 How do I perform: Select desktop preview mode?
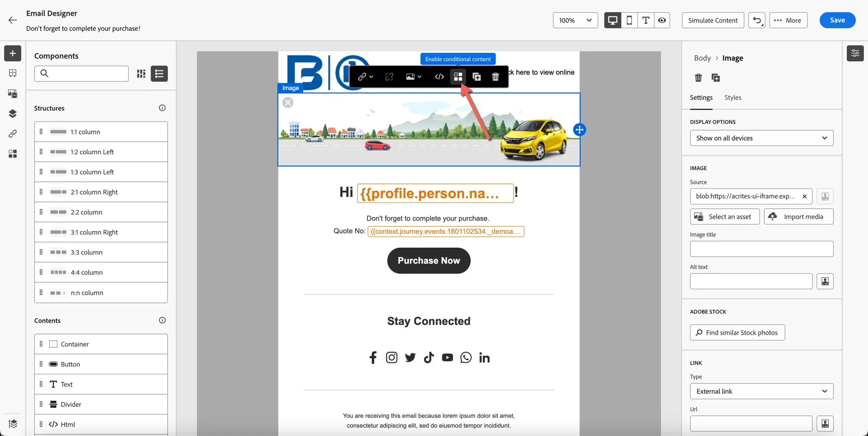[612, 20]
